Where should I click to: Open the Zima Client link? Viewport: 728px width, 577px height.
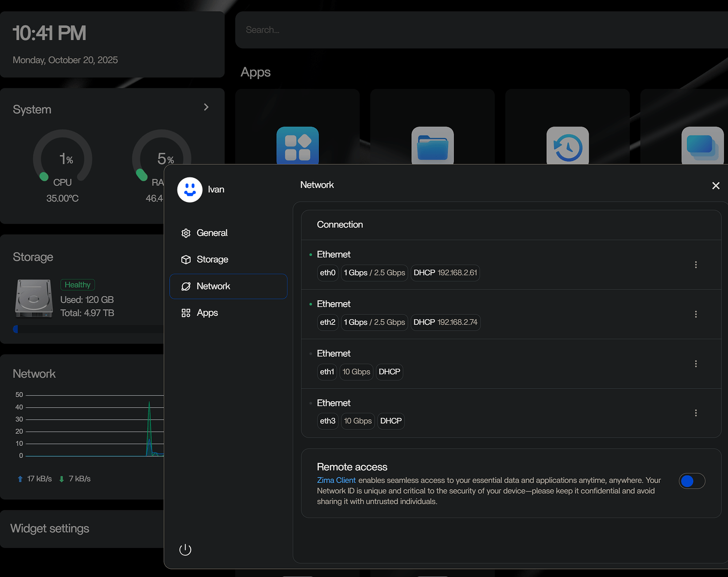pos(336,480)
